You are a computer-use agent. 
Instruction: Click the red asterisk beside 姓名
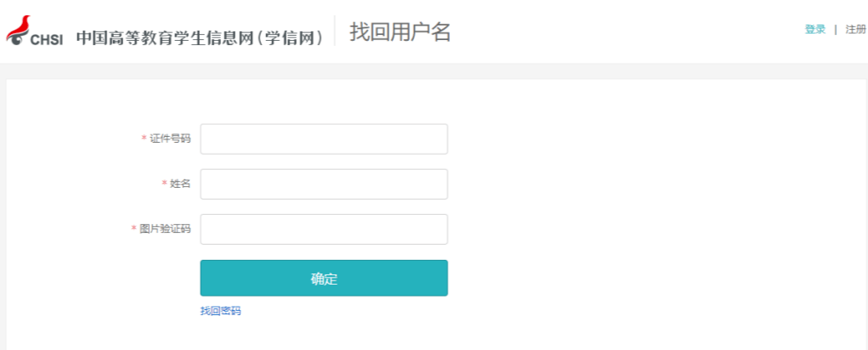point(164,183)
